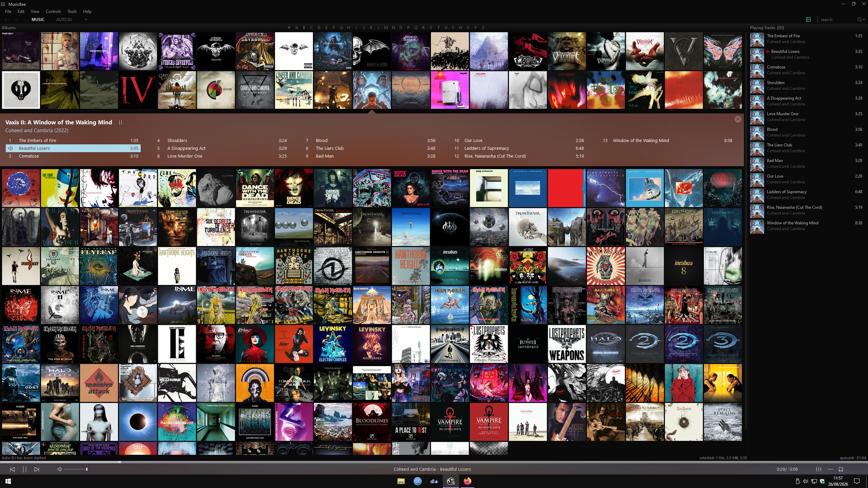The image size is (868, 488).
Task: Select The Liars Club in Playing Tracks list
Action: [807, 148]
